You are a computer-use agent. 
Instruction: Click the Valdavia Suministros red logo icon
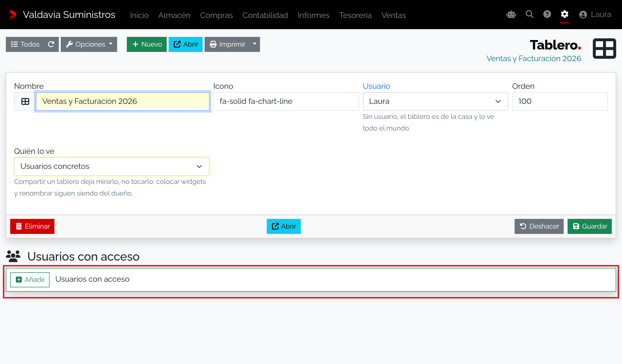(x=13, y=15)
